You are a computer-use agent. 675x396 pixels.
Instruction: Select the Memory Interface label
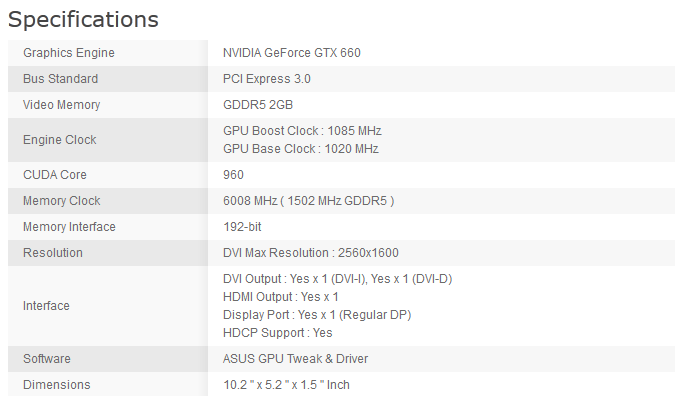click(69, 227)
